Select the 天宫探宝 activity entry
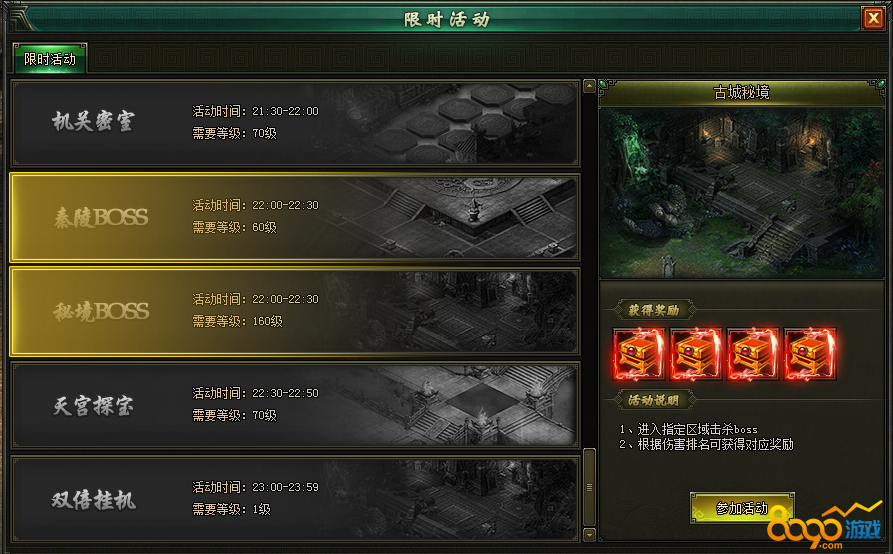 pyautogui.click(x=295, y=405)
